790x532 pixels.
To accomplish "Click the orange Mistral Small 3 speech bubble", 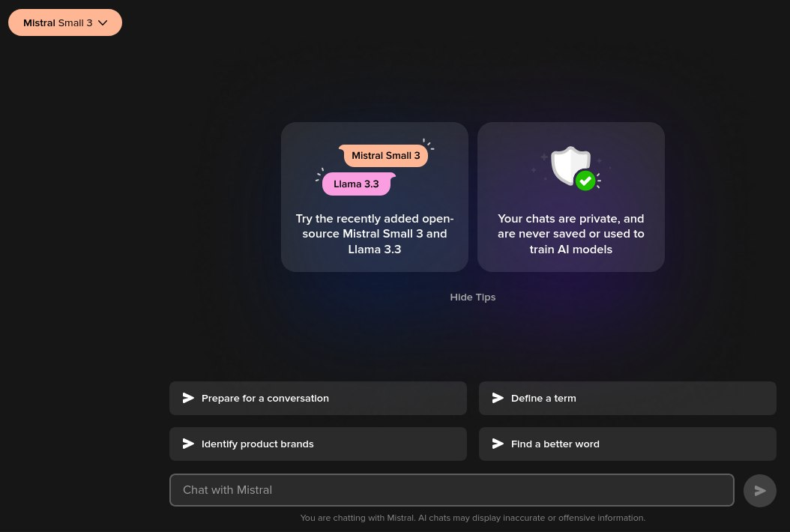I will tap(385, 156).
